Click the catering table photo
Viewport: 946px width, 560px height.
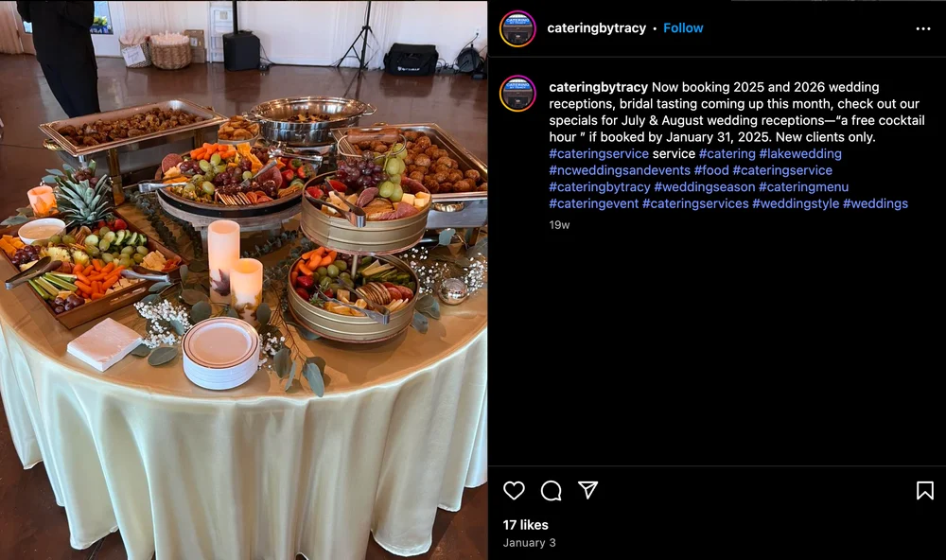pyautogui.click(x=244, y=280)
